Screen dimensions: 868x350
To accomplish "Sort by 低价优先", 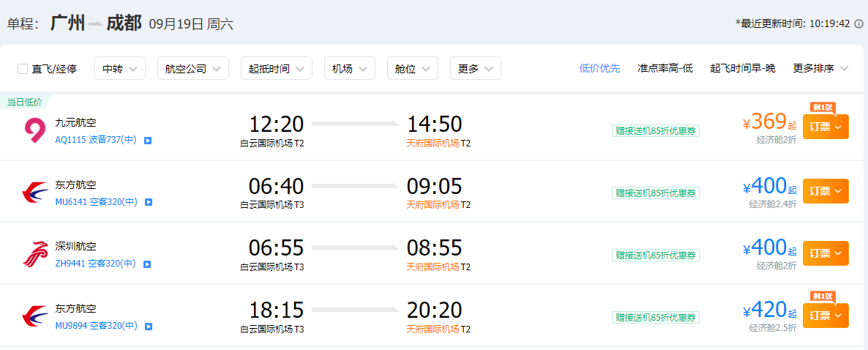I will [x=599, y=69].
